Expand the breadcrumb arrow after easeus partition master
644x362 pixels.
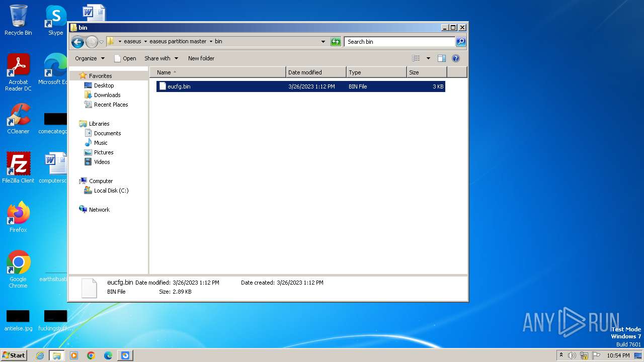211,42
